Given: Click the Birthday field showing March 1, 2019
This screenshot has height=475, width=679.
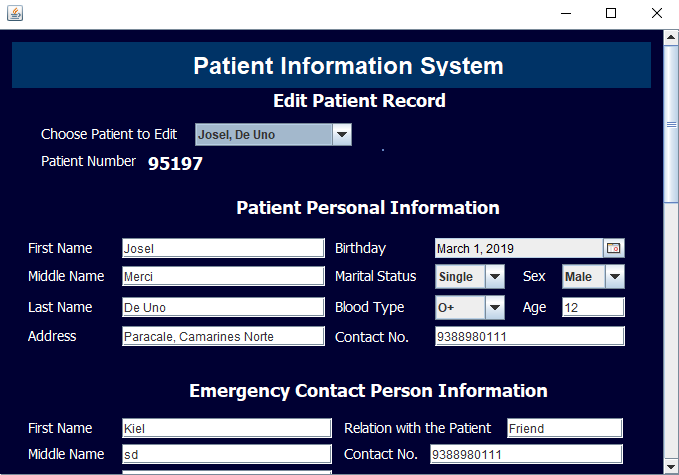Looking at the screenshot, I should pyautogui.click(x=519, y=248).
